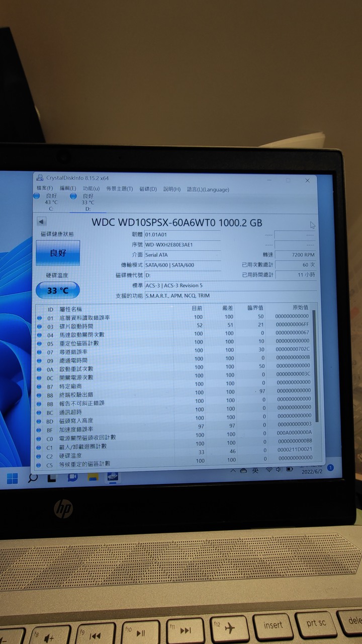Open the Windows Start menu
Image resolution: width=362 pixels, height=644 pixels.
pyautogui.click(x=13, y=478)
